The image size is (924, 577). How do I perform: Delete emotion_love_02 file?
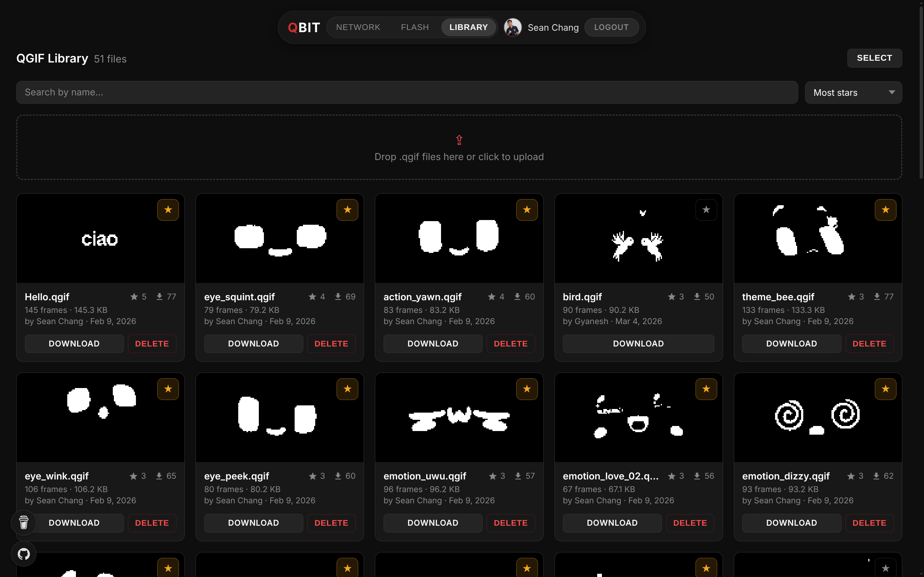(690, 523)
